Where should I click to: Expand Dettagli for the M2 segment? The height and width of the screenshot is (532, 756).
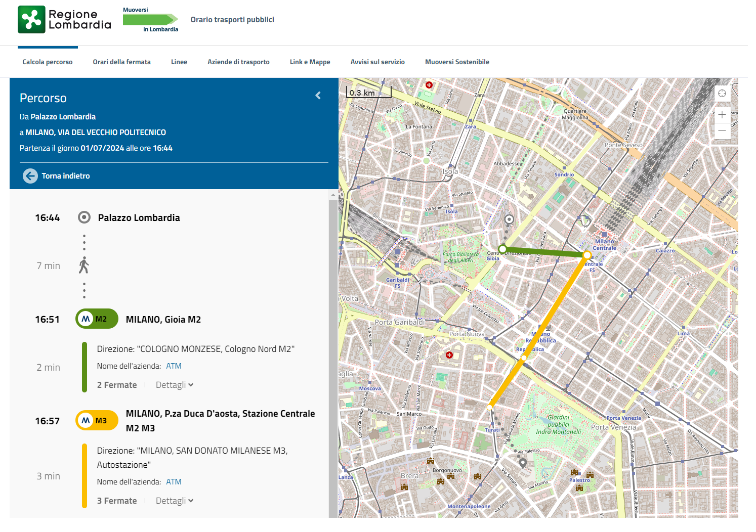(175, 385)
